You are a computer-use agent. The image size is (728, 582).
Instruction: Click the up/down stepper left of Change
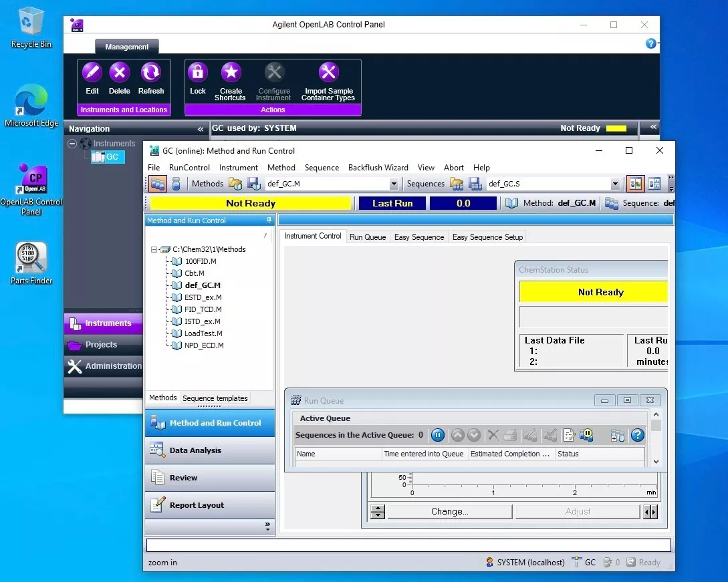point(378,511)
